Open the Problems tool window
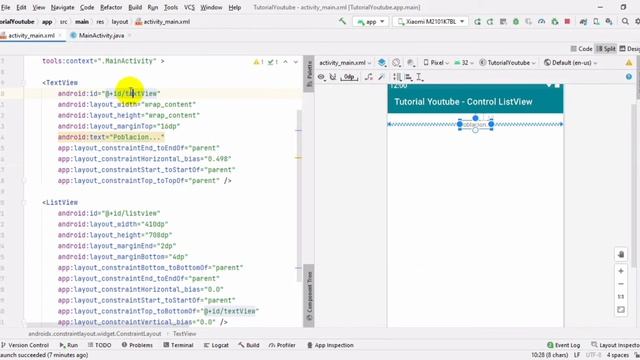The height and width of the screenshot is (360, 640). [137, 345]
